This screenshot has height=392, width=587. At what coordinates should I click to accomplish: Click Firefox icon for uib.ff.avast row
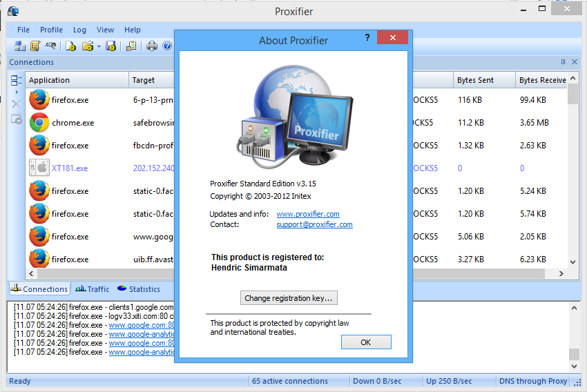[39, 258]
